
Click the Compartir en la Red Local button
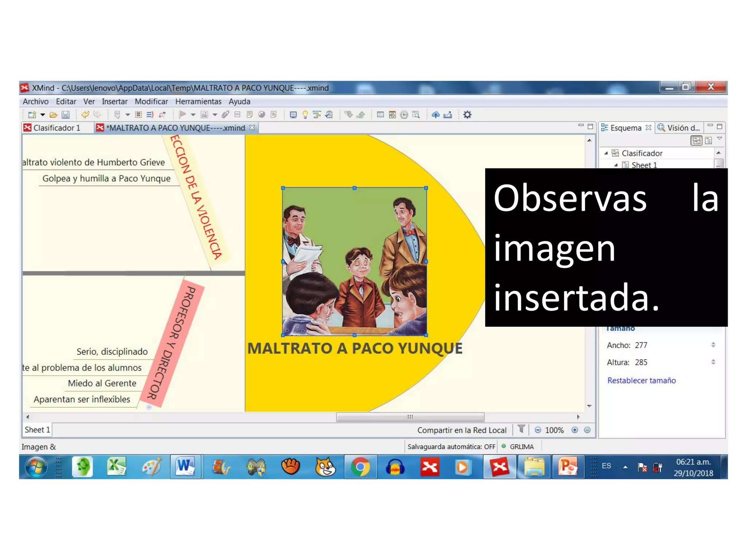click(462, 430)
